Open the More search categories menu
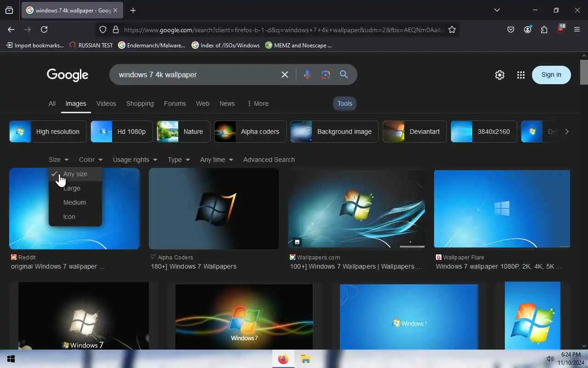 pyautogui.click(x=258, y=103)
